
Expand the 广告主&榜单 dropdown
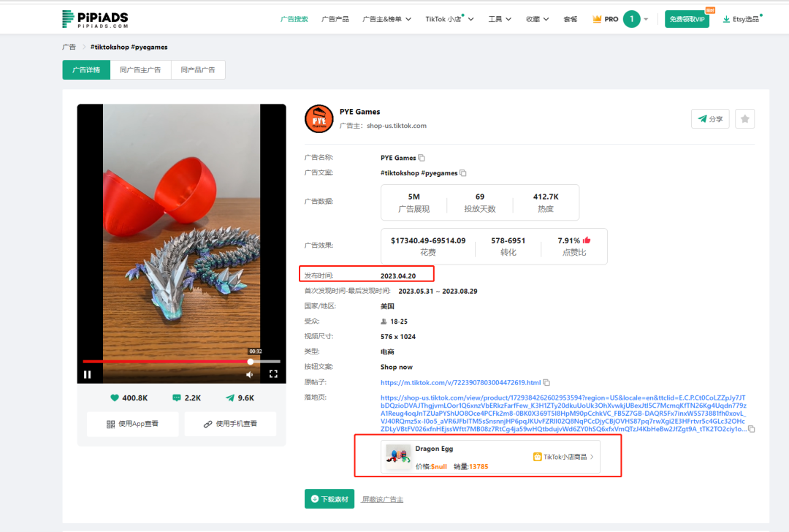(386, 19)
